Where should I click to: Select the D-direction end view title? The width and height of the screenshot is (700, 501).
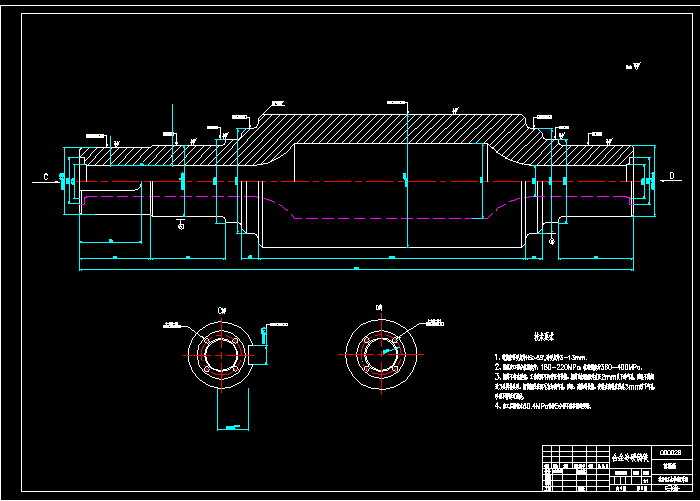click(x=379, y=308)
